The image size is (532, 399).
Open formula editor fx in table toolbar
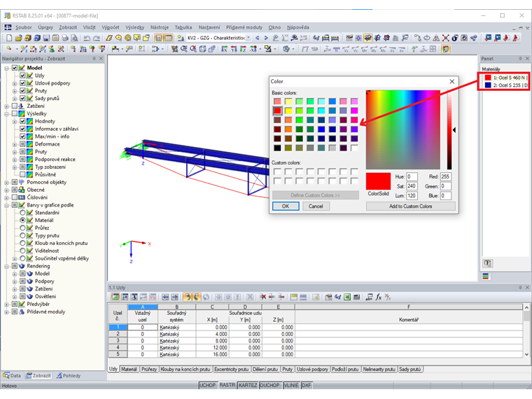tap(379, 297)
